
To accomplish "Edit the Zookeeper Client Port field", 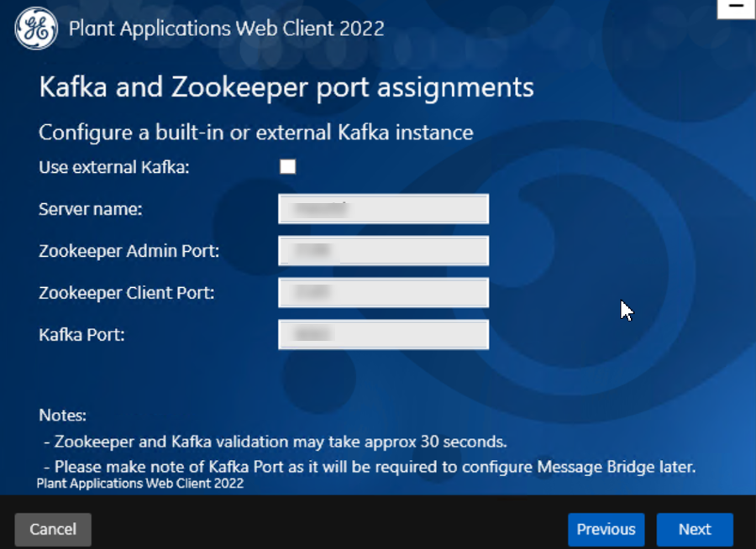I will point(383,293).
